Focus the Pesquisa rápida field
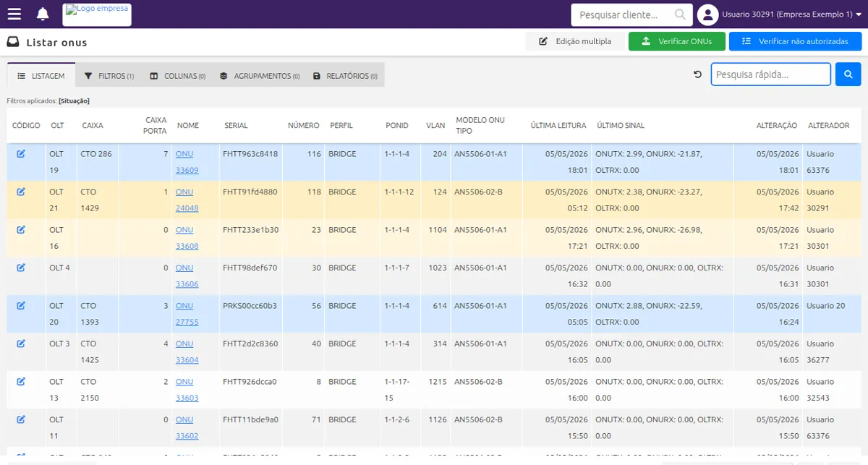 (x=770, y=74)
